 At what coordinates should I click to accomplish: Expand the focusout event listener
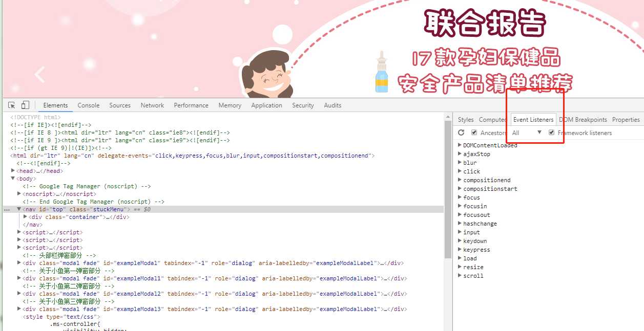coord(460,215)
